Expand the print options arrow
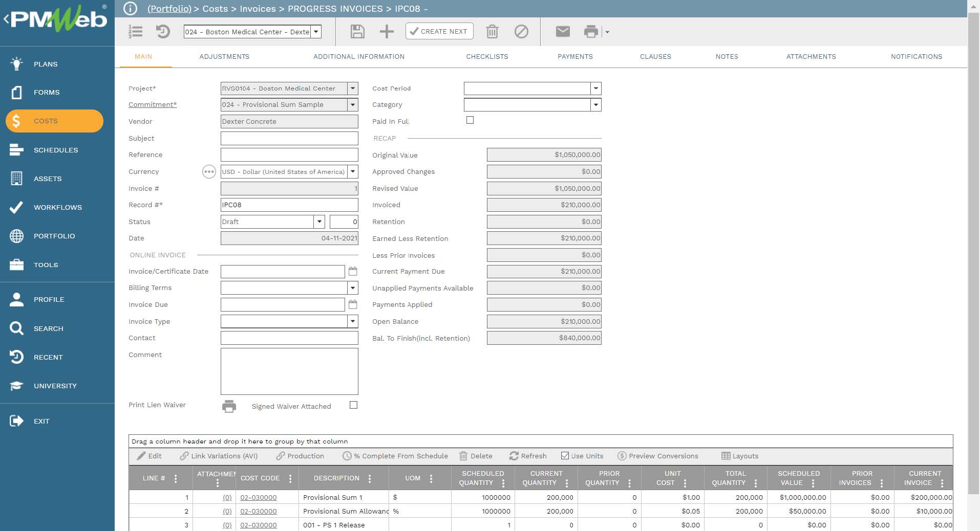This screenshot has height=531, width=980. click(607, 32)
